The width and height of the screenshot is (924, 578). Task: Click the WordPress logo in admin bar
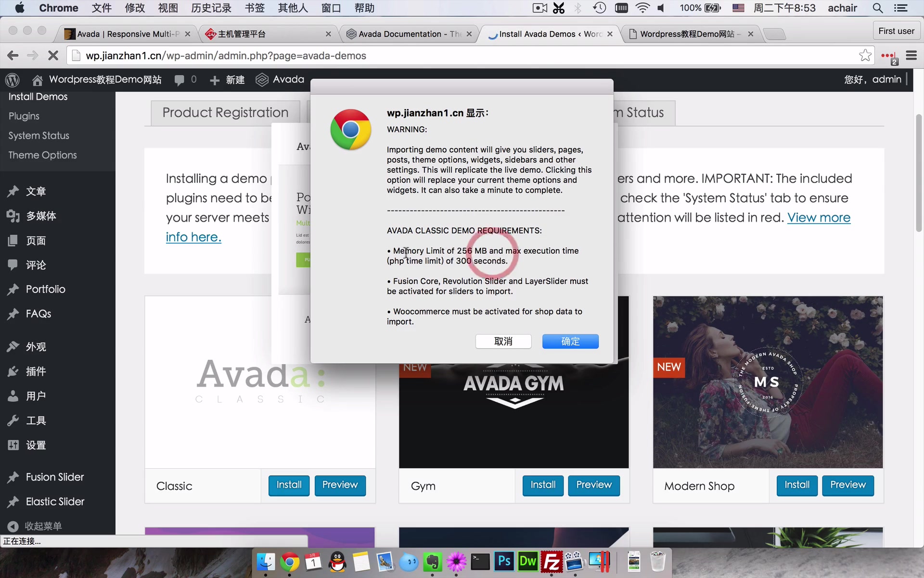[12, 80]
